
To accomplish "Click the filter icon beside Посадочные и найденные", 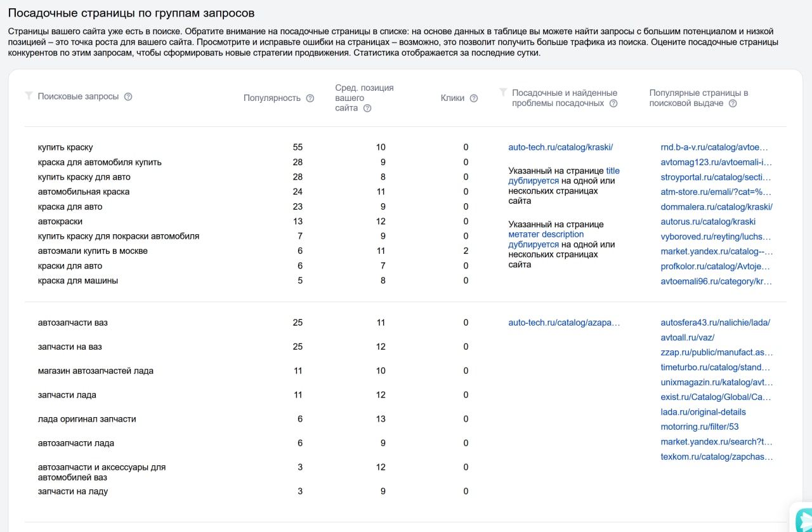I will [x=503, y=92].
